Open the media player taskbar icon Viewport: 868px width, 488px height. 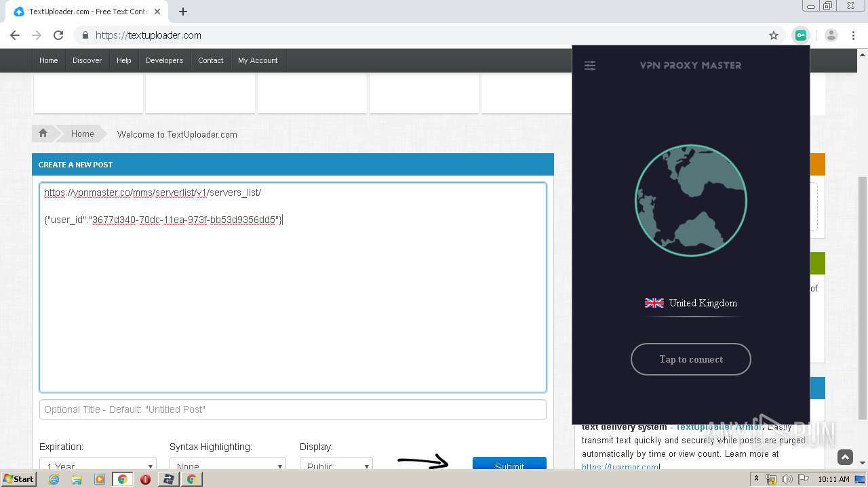pyautogui.click(x=100, y=479)
